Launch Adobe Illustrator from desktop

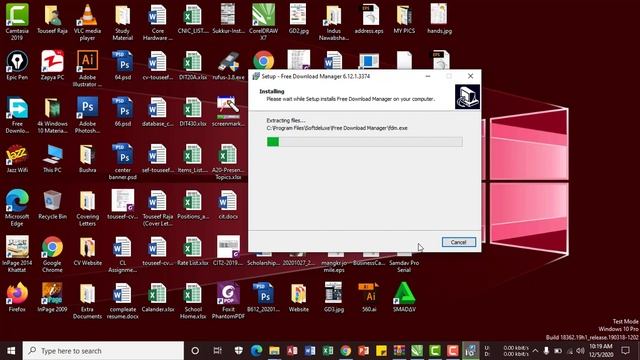click(x=87, y=68)
